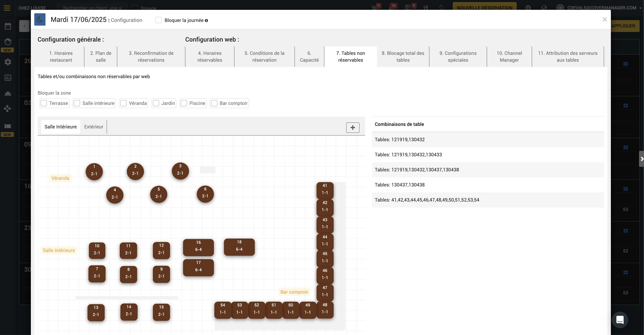
Task: Open the chat support bubble
Action: [620, 319]
